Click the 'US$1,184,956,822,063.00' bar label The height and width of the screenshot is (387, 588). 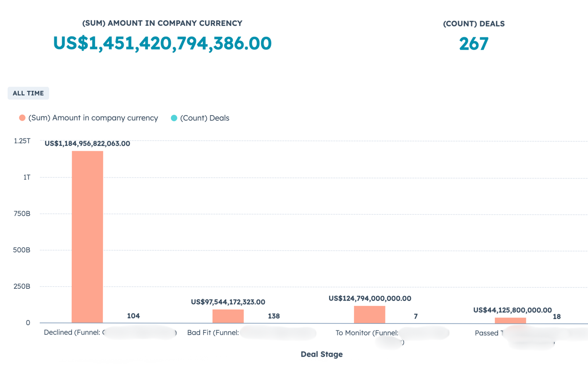(x=87, y=143)
